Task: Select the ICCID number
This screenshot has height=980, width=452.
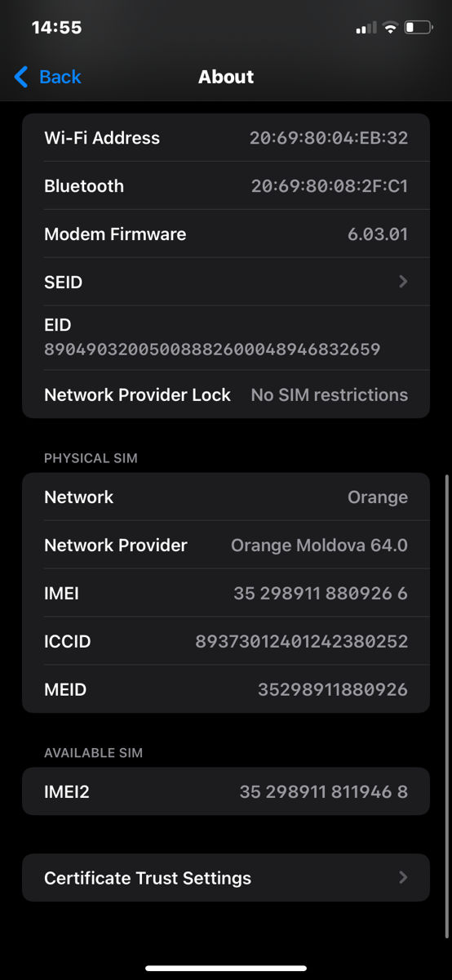Action: [302, 641]
